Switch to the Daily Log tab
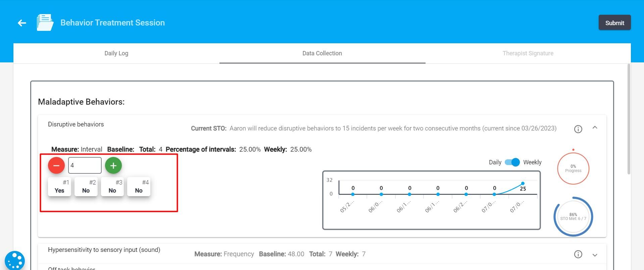The height and width of the screenshot is (270, 644). tap(116, 53)
